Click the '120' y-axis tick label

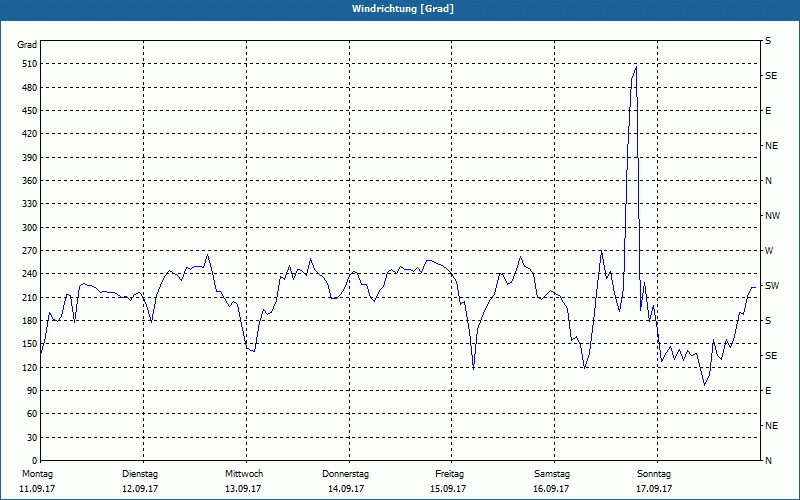click(x=30, y=367)
